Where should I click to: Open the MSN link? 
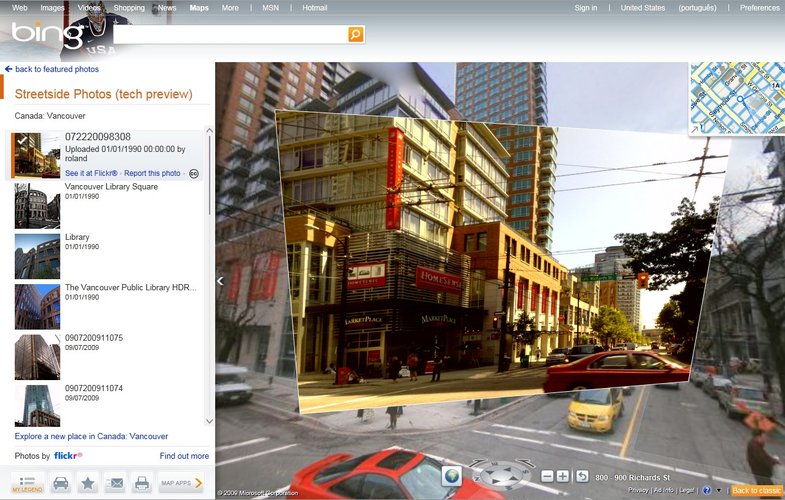pyautogui.click(x=270, y=8)
